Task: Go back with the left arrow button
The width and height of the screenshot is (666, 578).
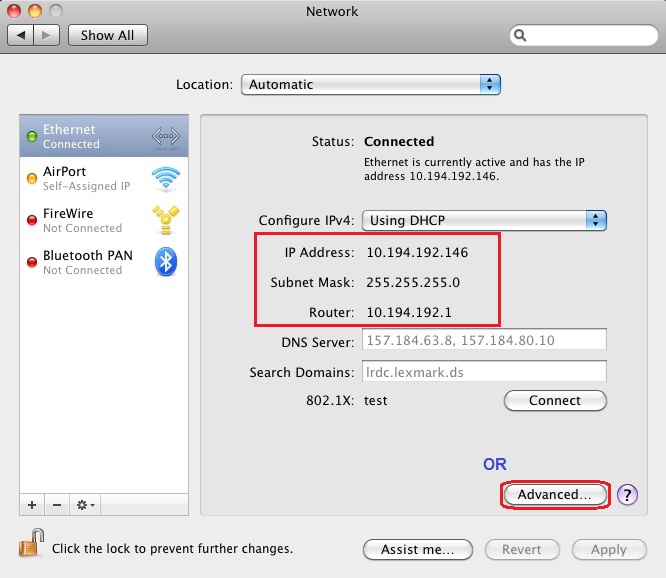Action: pyautogui.click(x=20, y=35)
